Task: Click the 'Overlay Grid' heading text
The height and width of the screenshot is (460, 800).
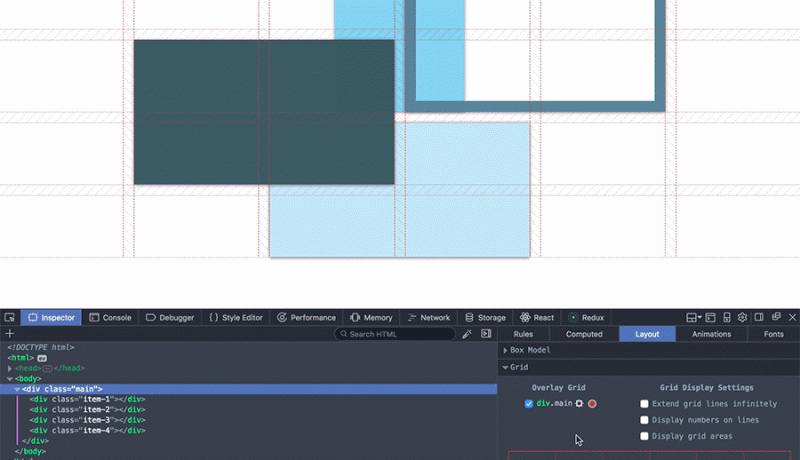Action: click(558, 388)
